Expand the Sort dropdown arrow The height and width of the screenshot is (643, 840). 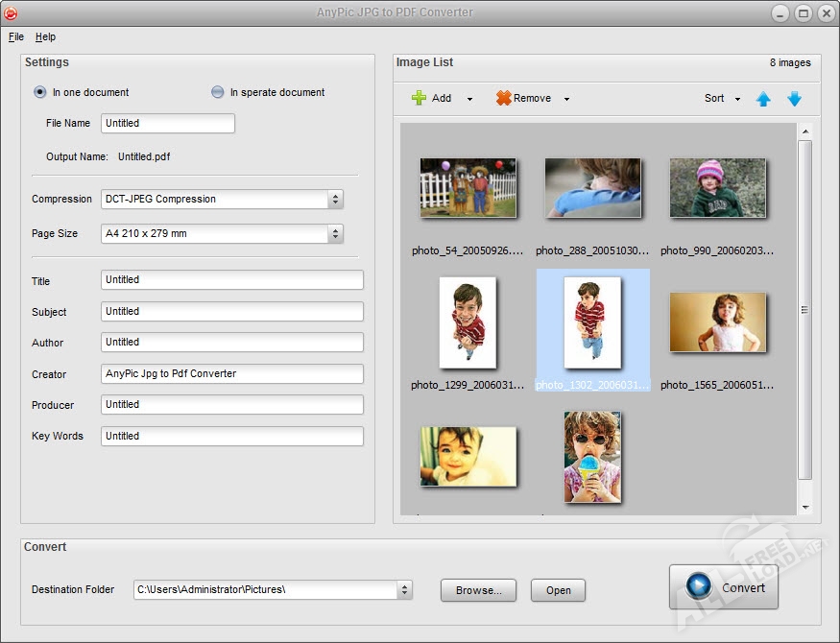point(737,99)
